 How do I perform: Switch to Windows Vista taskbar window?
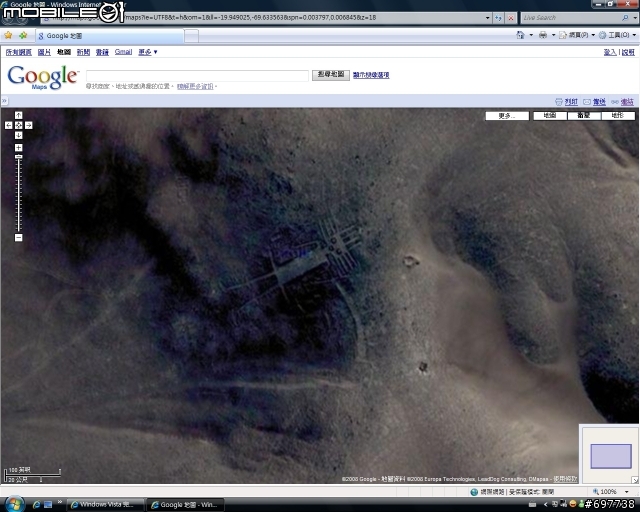(106, 505)
